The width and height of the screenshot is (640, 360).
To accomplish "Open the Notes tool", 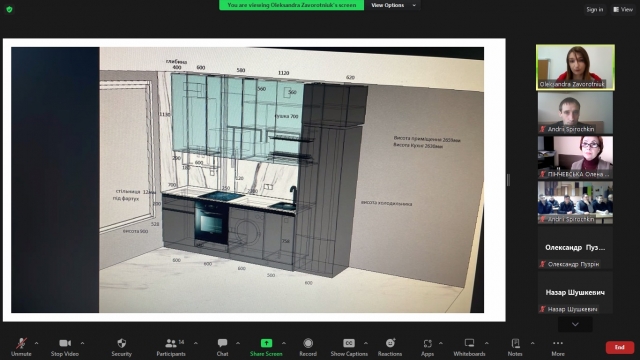I will tap(515, 347).
